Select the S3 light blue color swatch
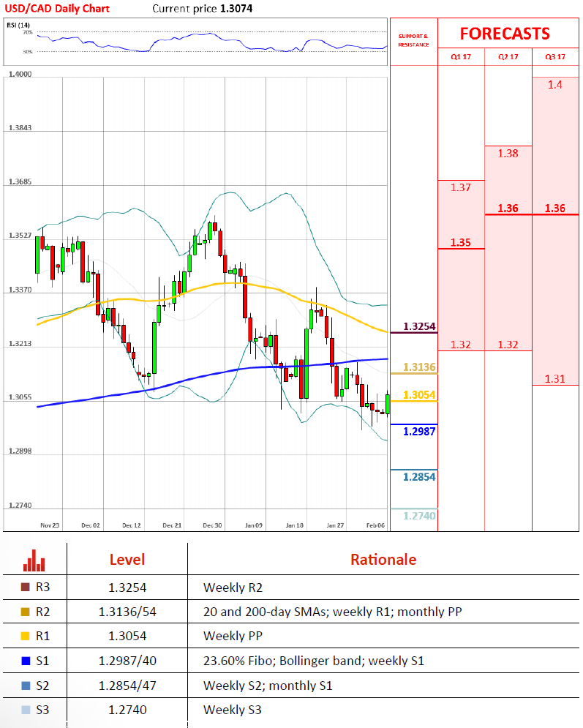The width and height of the screenshot is (583, 728). tap(26, 710)
